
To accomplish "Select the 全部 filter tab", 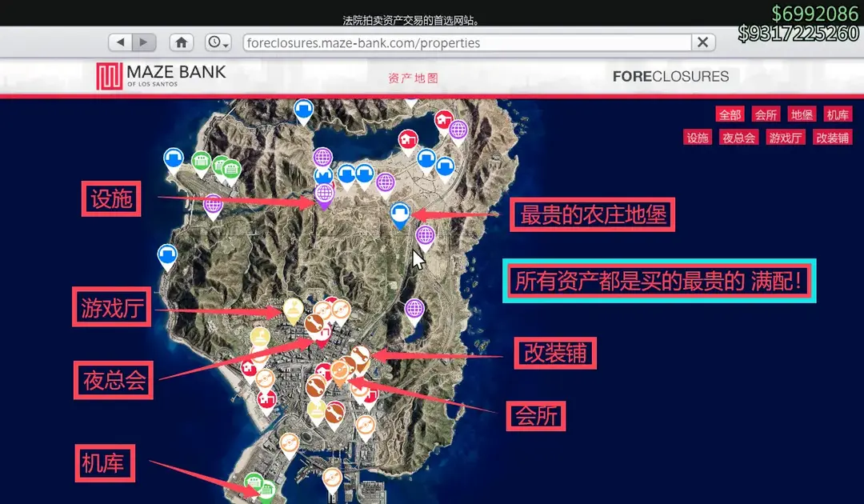I will (730, 114).
